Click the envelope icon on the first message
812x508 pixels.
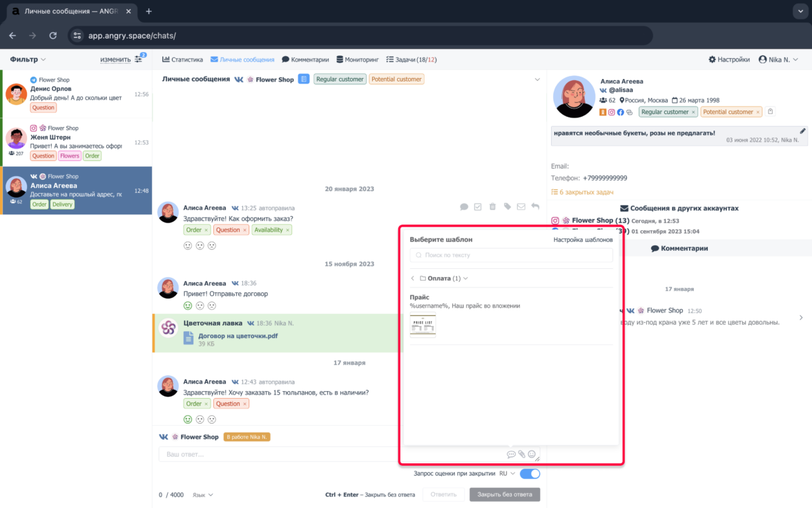pyautogui.click(x=521, y=207)
